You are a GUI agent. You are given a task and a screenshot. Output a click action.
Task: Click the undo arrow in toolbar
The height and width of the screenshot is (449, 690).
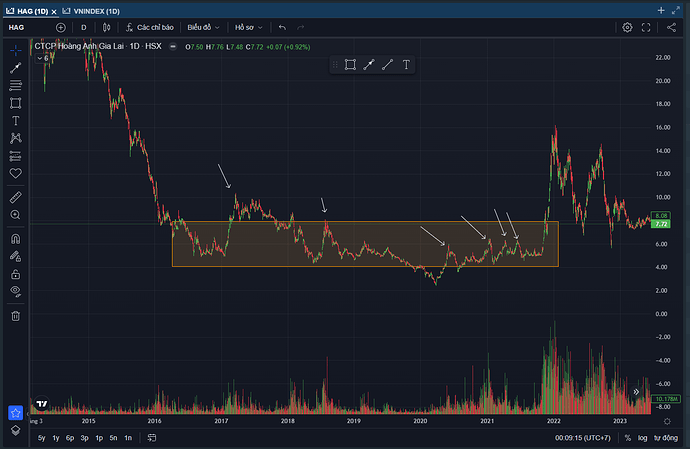(x=284, y=27)
